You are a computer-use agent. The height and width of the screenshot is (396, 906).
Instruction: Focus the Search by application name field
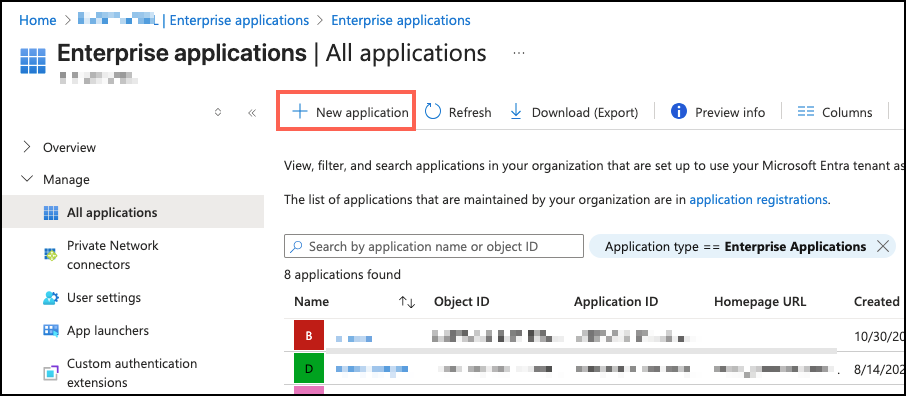click(434, 246)
